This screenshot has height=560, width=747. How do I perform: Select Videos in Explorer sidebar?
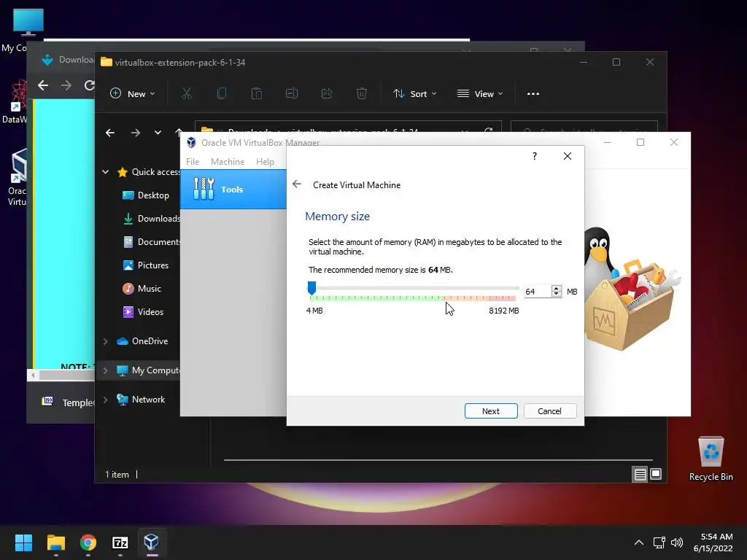[143, 312]
